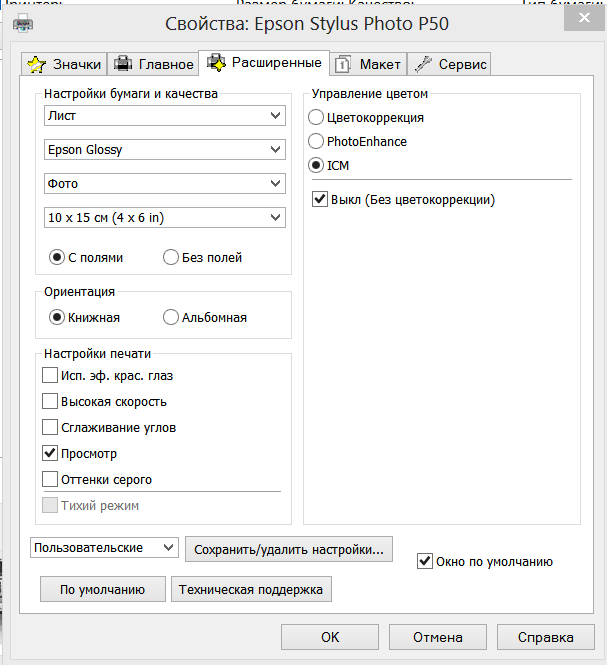607x665 pixels.
Task: Click the wrench icon on the Сервис tab
Action: (423, 64)
